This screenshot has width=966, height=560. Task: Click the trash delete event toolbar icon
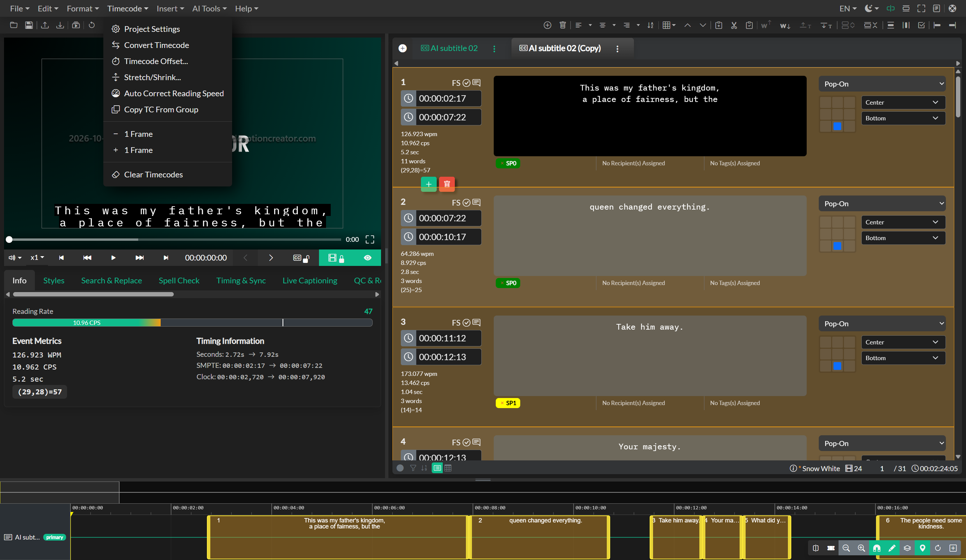point(562,25)
